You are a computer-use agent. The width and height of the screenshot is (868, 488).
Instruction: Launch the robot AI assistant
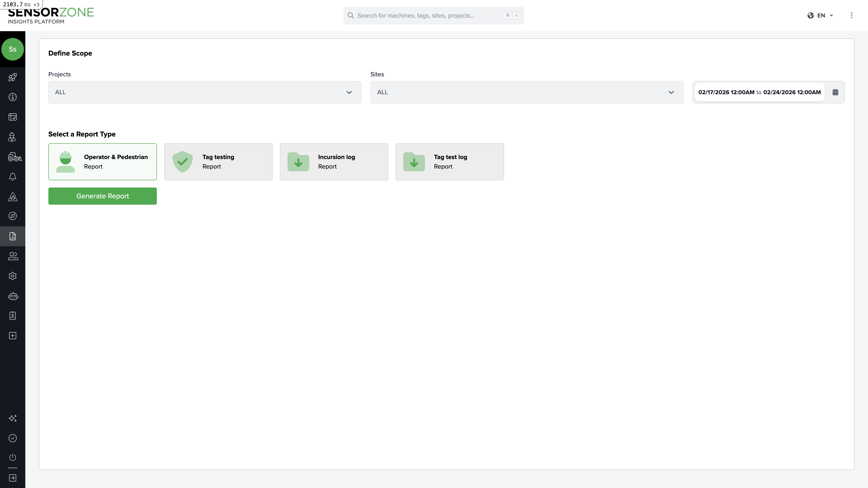click(13, 296)
